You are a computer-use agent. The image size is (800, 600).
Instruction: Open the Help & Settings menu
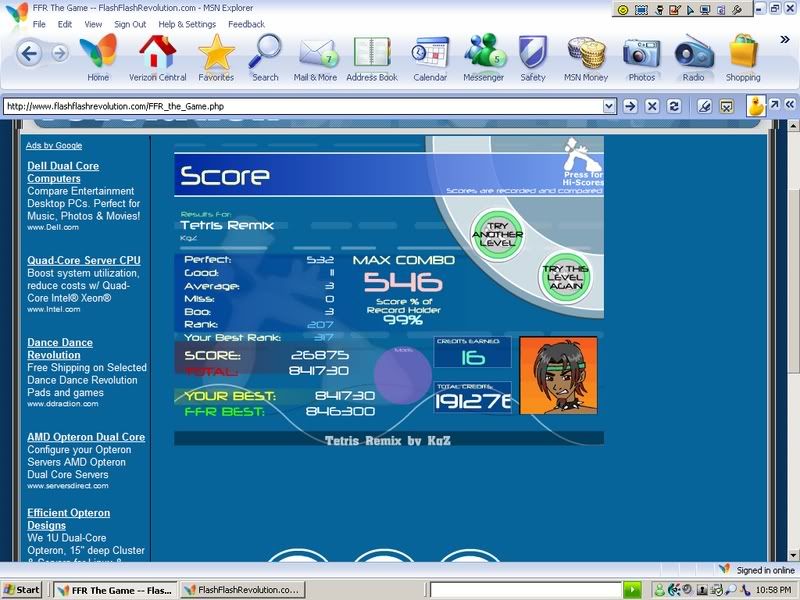(x=187, y=24)
